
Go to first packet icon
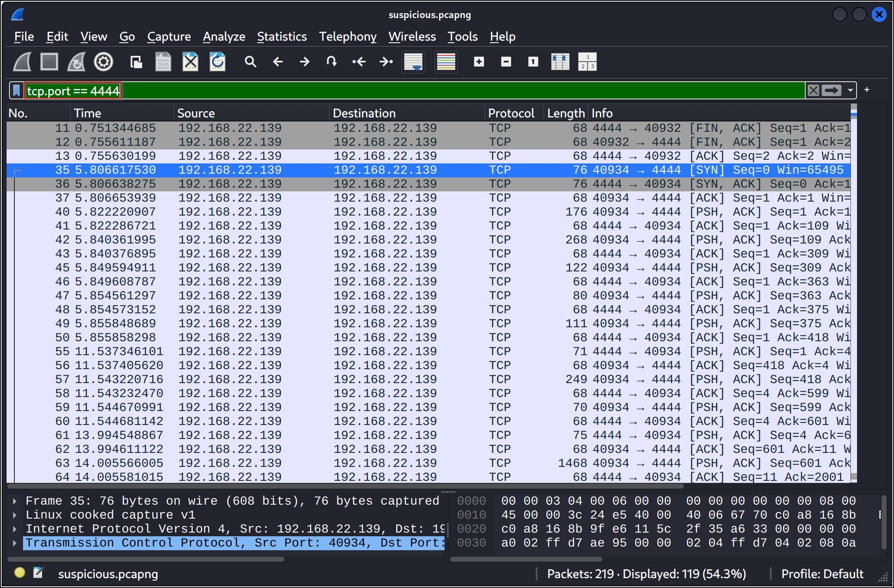(359, 62)
